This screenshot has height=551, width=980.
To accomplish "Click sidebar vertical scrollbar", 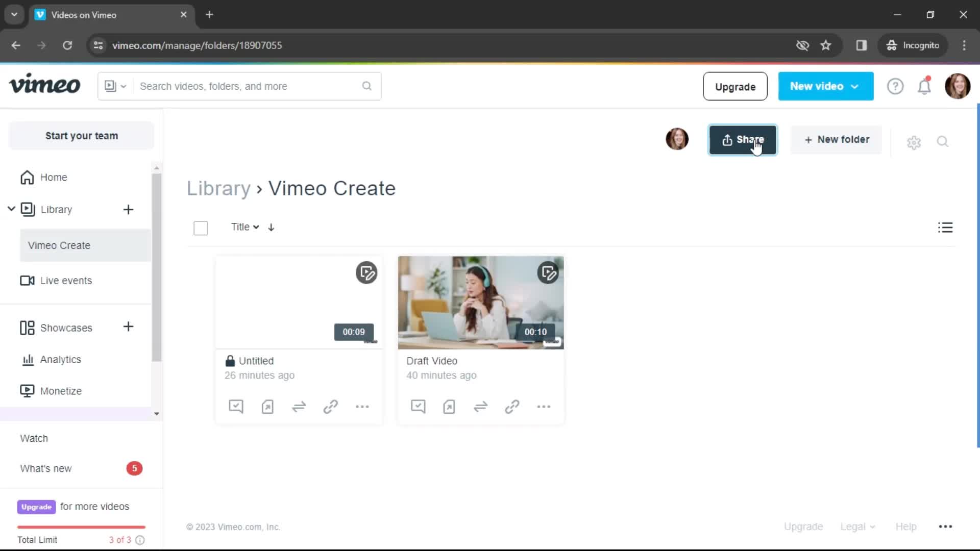I will [x=157, y=267].
